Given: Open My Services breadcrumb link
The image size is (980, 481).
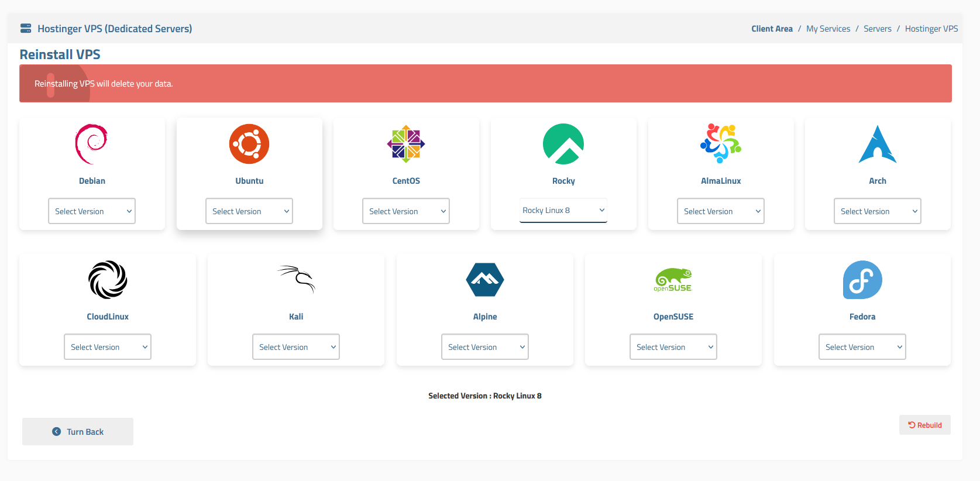Looking at the screenshot, I should (828, 29).
